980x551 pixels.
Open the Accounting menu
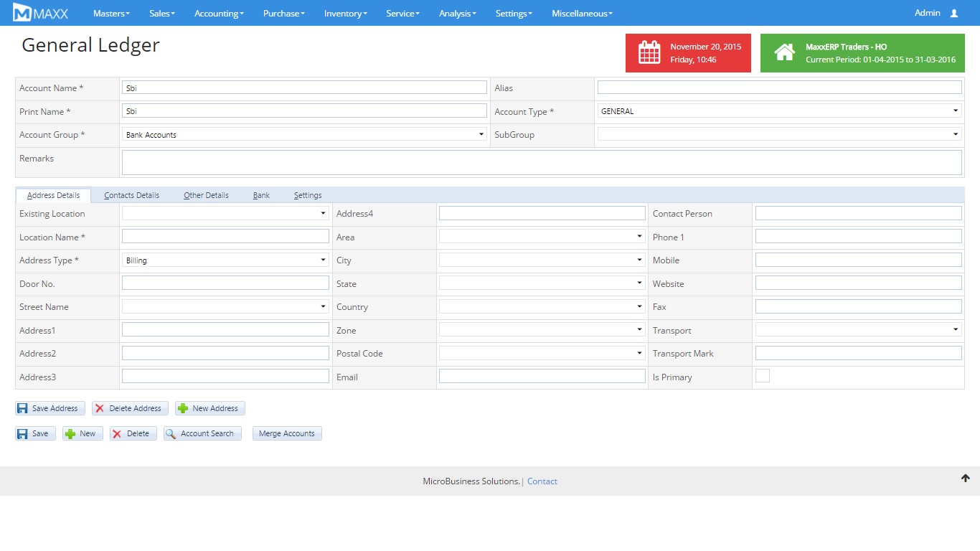point(219,13)
